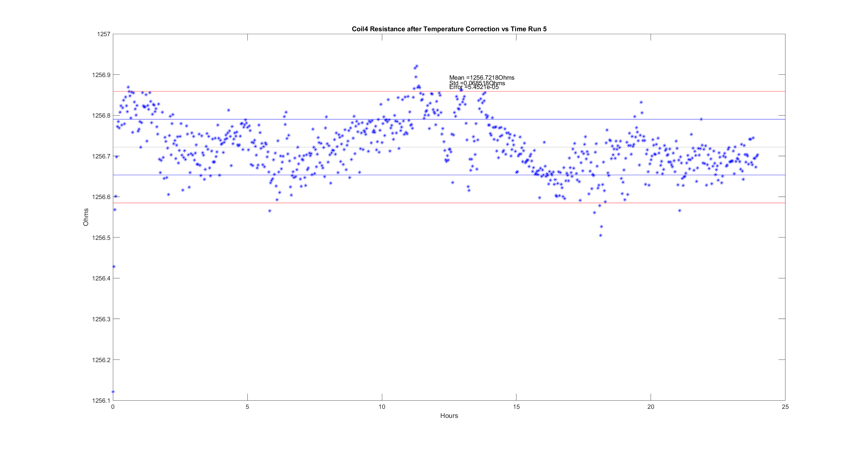The image size is (868, 450).
Task: Click the highest data point above 1256.9
Action: pos(417,66)
